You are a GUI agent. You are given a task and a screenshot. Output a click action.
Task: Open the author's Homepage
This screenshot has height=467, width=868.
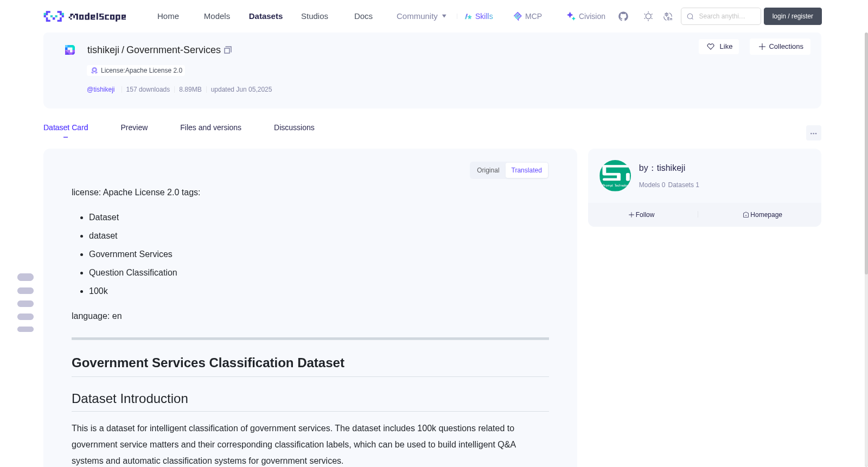tap(763, 215)
